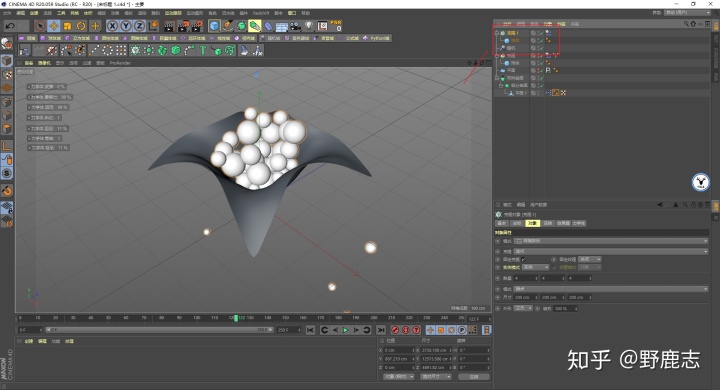
Task: Click the Render View clapperboard icon
Action: point(169,26)
